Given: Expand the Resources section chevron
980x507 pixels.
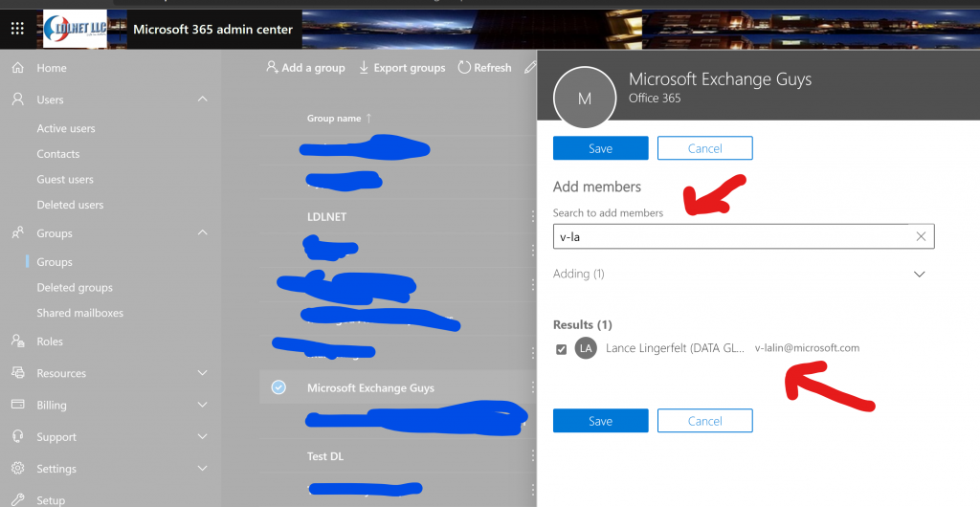Looking at the screenshot, I should [203, 373].
